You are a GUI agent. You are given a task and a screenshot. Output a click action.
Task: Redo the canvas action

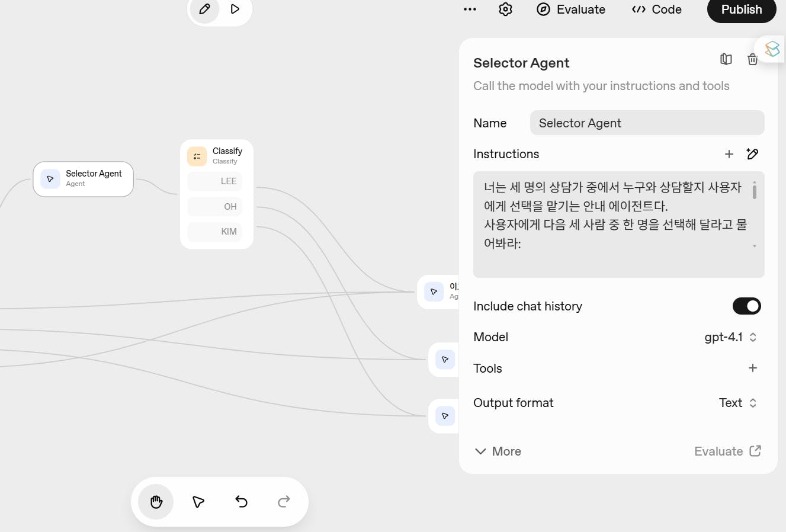[284, 502]
